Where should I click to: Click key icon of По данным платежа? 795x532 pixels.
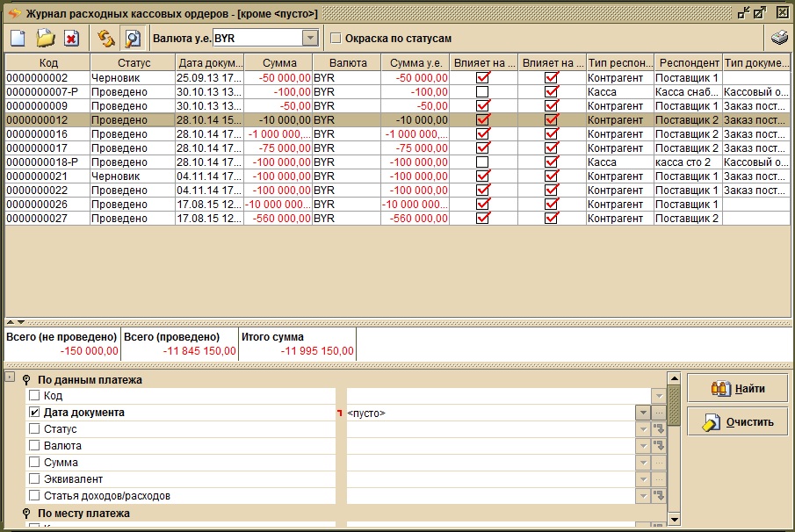26,379
